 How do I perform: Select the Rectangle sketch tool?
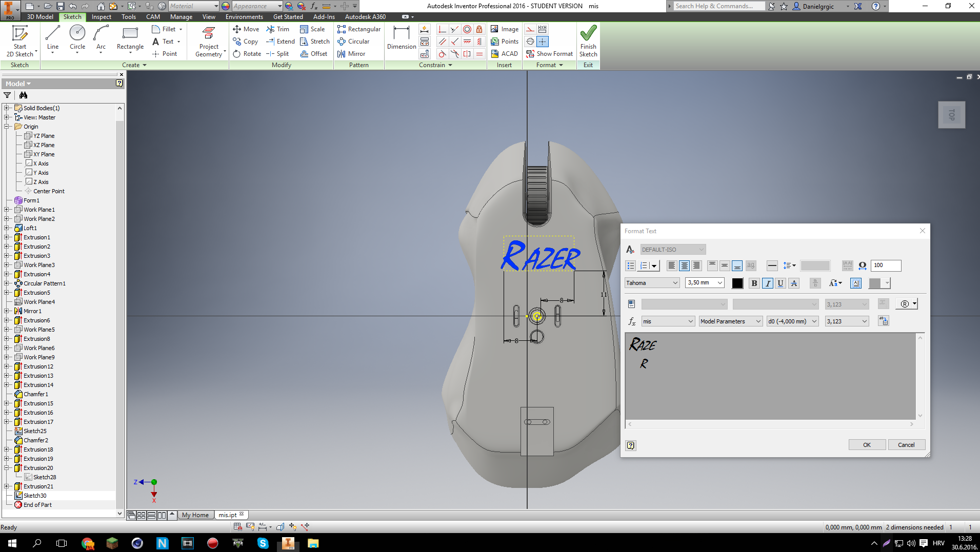130,39
